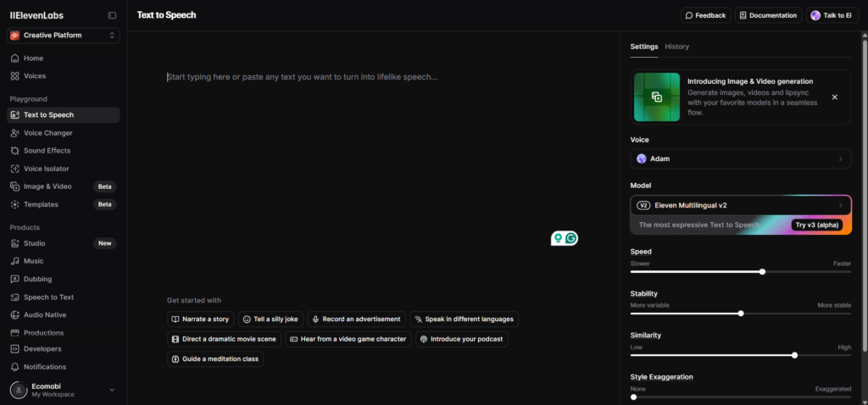Click the Narrate a story suggestion

(x=201, y=319)
